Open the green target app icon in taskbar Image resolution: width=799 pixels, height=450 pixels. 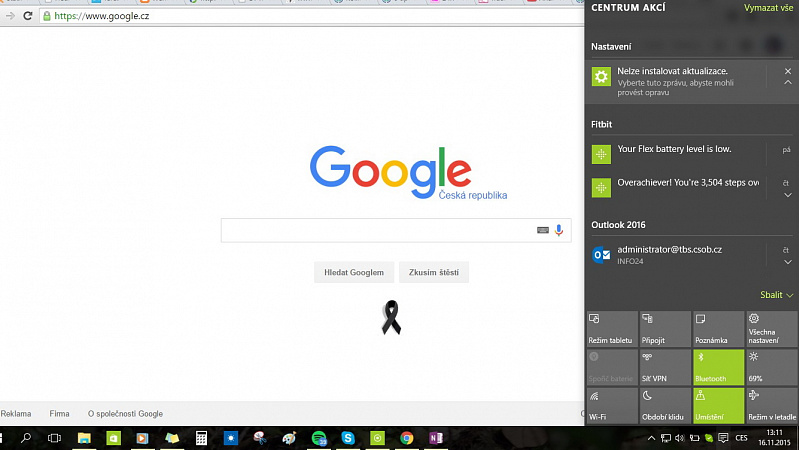[378, 438]
